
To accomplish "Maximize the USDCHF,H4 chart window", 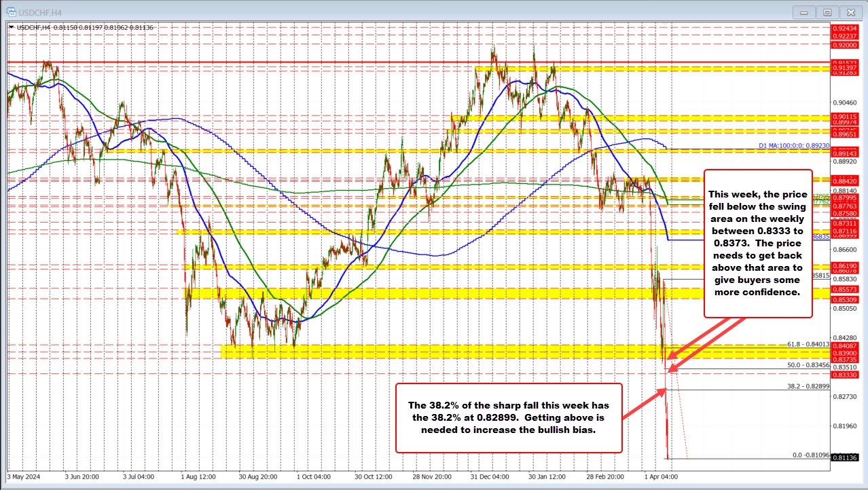I will pos(827,12).
